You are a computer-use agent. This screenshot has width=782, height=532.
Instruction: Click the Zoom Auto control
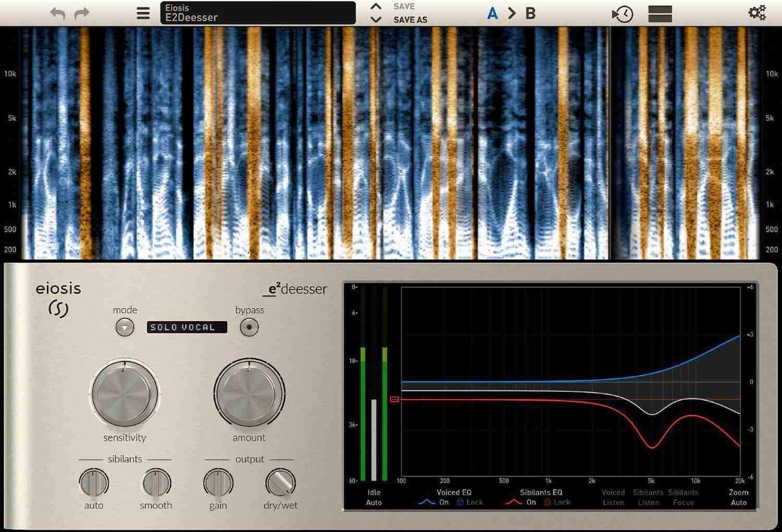739,497
